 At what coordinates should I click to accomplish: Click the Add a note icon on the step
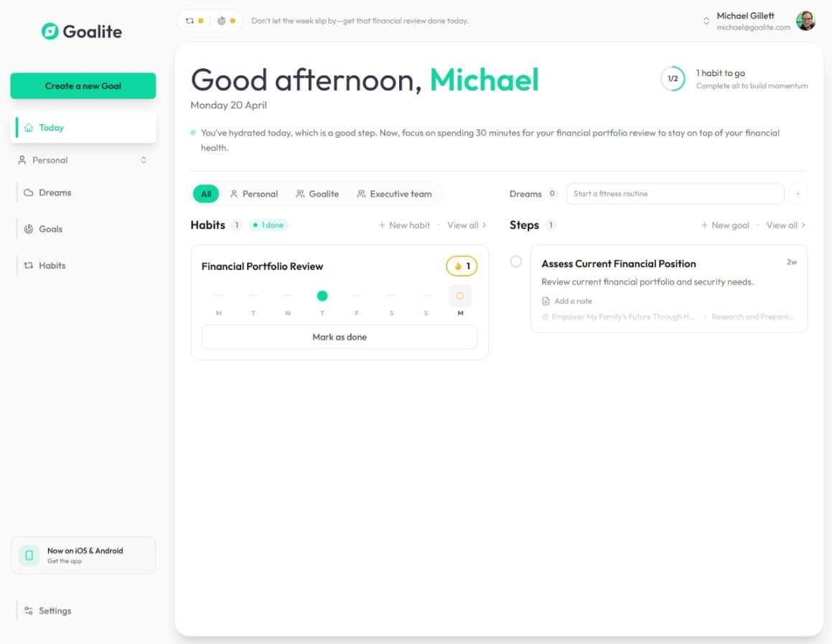coord(546,301)
